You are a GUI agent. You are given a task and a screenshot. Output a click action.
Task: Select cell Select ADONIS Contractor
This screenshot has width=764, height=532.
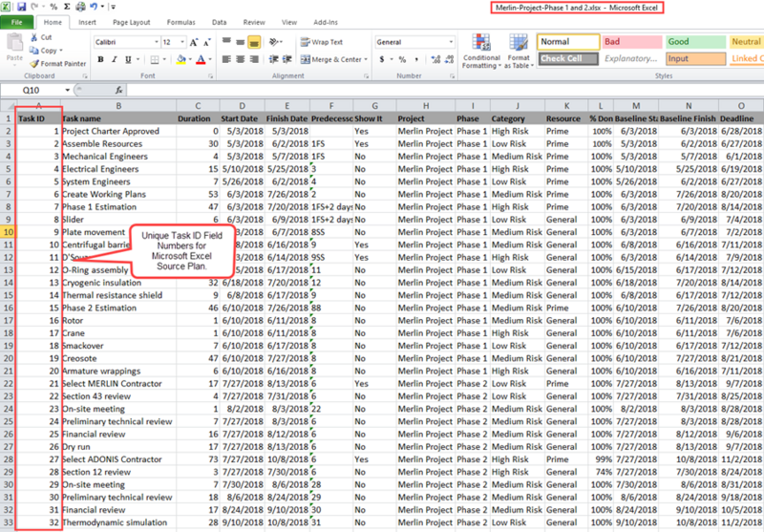coord(118,458)
